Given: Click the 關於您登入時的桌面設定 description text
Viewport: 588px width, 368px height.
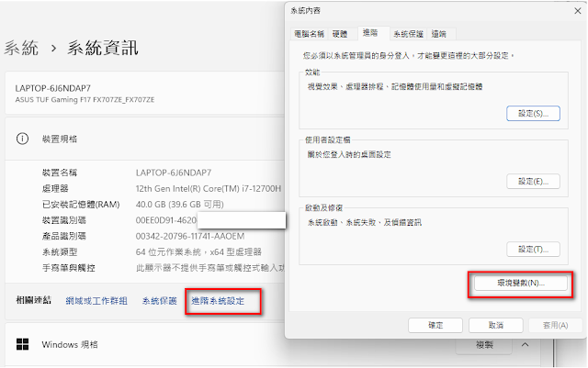Looking at the screenshot, I should pos(349,154).
